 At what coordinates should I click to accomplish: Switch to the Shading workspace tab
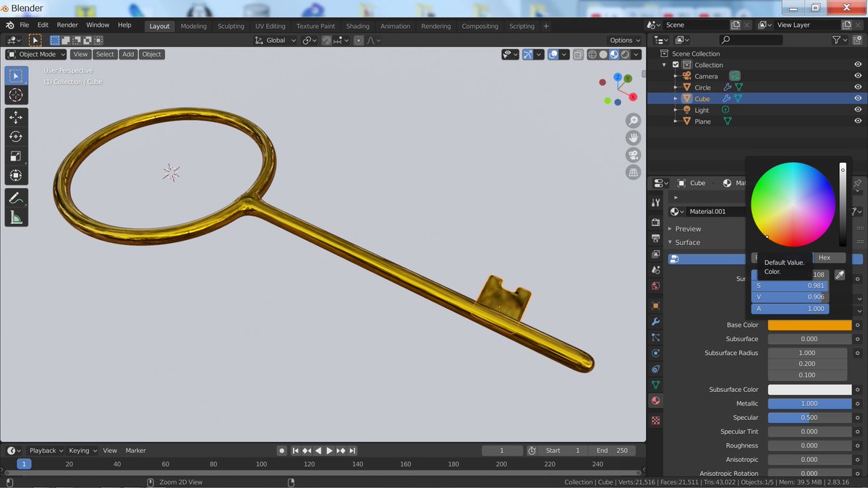pyautogui.click(x=357, y=26)
